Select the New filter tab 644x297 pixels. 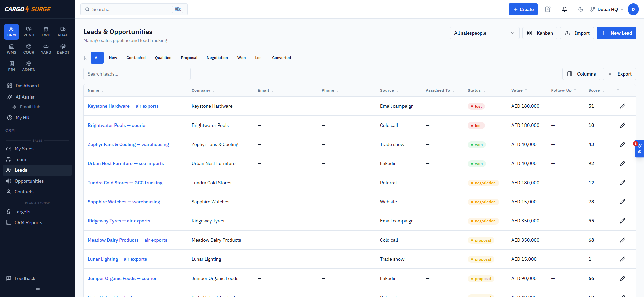click(113, 58)
